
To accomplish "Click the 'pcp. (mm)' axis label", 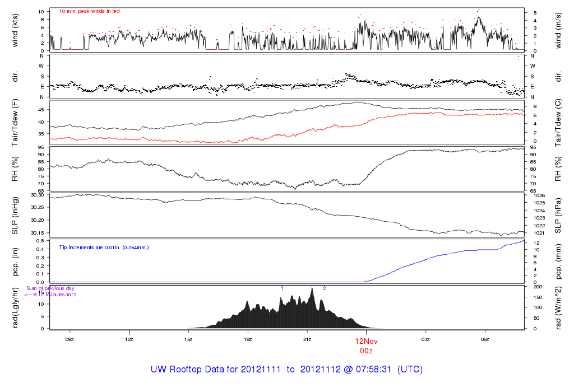I will [x=558, y=262].
